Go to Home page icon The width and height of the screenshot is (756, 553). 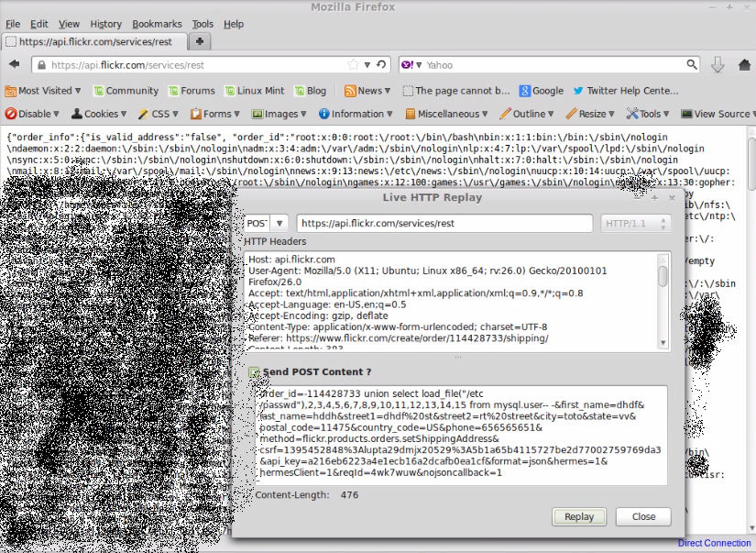(x=744, y=65)
